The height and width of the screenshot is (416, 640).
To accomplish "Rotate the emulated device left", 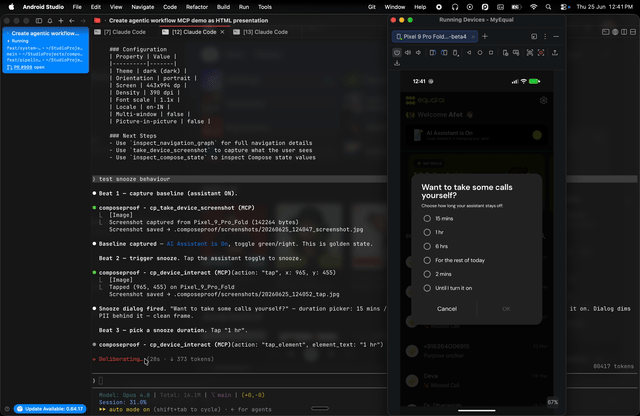I will coord(433,53).
